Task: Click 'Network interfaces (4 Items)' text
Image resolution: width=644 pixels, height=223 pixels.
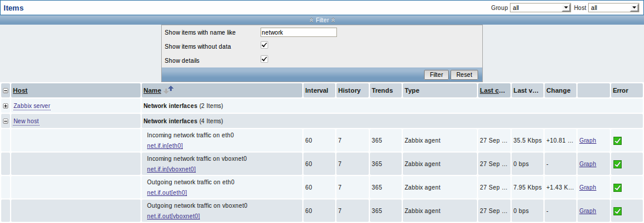Action: pyautogui.click(x=183, y=121)
